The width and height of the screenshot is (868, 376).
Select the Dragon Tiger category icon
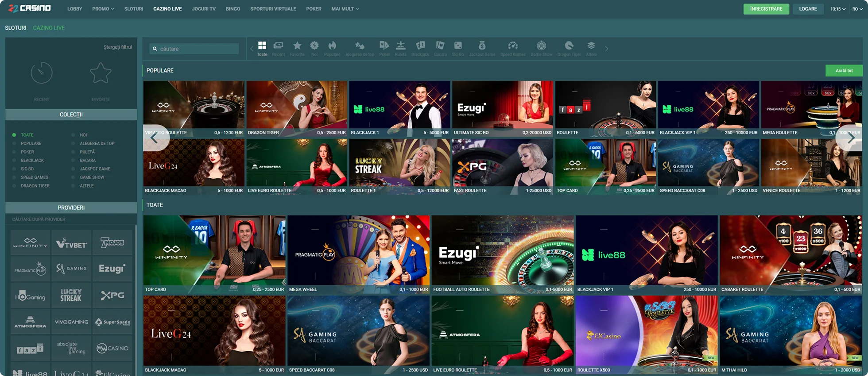coord(569,49)
